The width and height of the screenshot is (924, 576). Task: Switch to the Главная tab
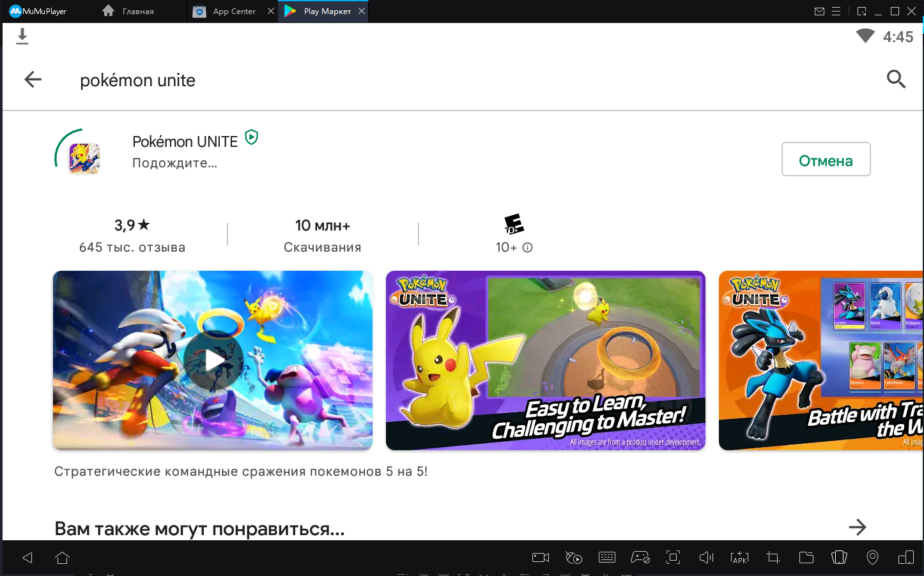coord(128,11)
